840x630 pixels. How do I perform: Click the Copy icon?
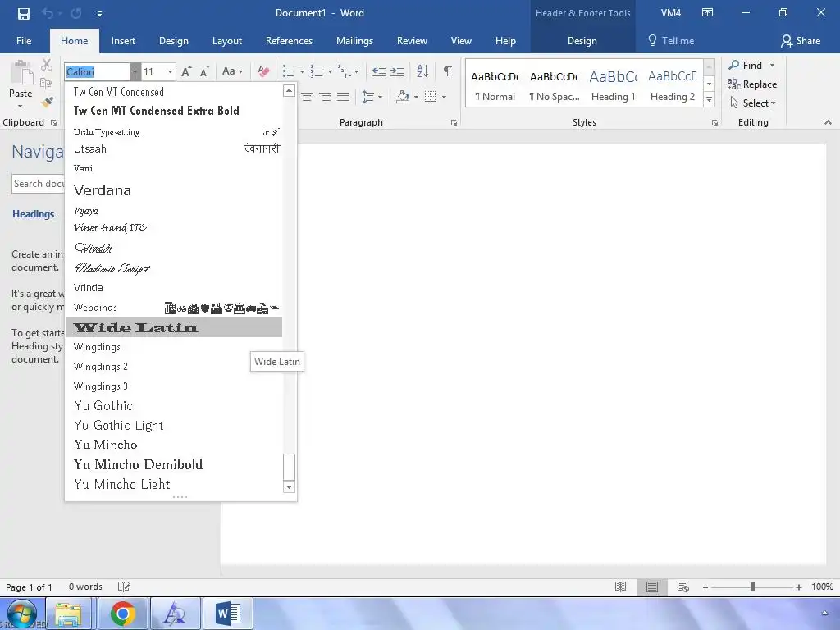[47, 84]
